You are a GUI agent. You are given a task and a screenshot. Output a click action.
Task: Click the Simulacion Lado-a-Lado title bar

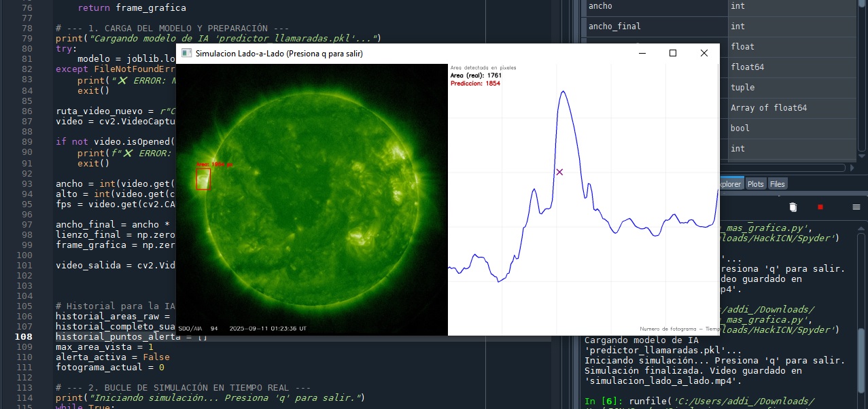[x=285, y=53]
